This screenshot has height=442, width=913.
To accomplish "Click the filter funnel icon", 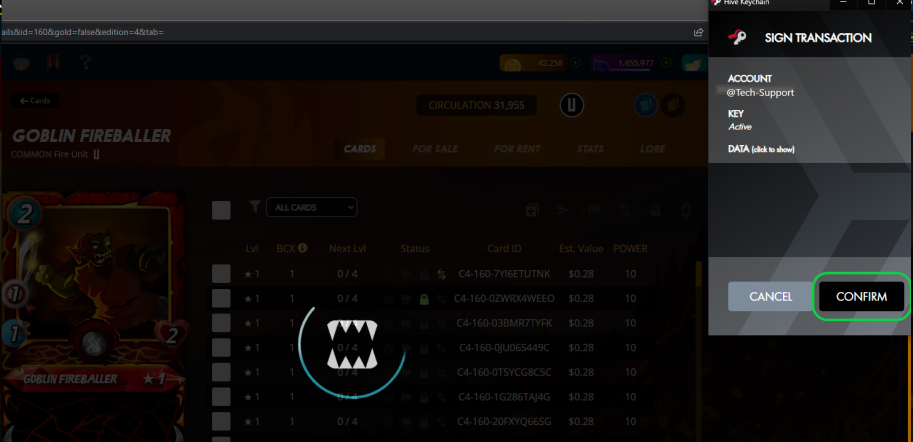I will pyautogui.click(x=254, y=207).
